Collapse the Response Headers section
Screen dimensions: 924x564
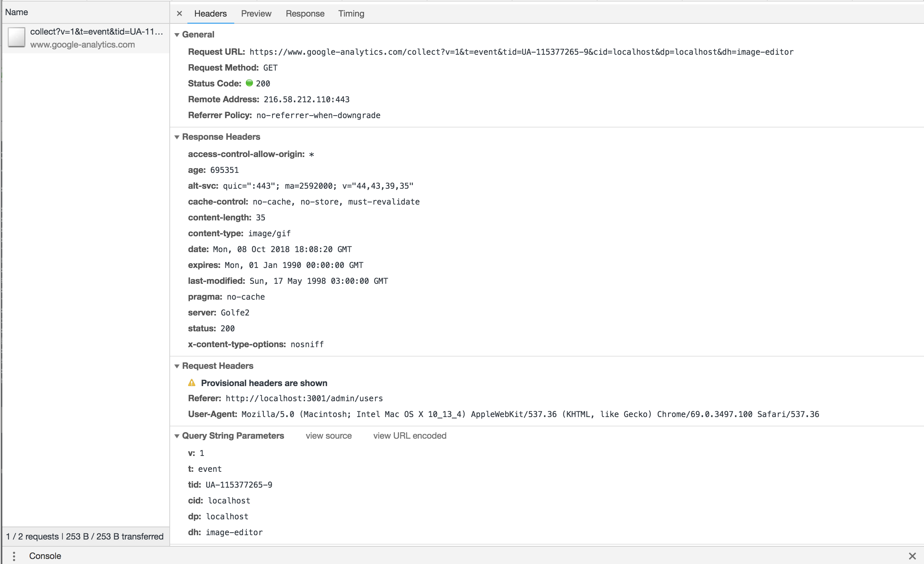click(177, 137)
